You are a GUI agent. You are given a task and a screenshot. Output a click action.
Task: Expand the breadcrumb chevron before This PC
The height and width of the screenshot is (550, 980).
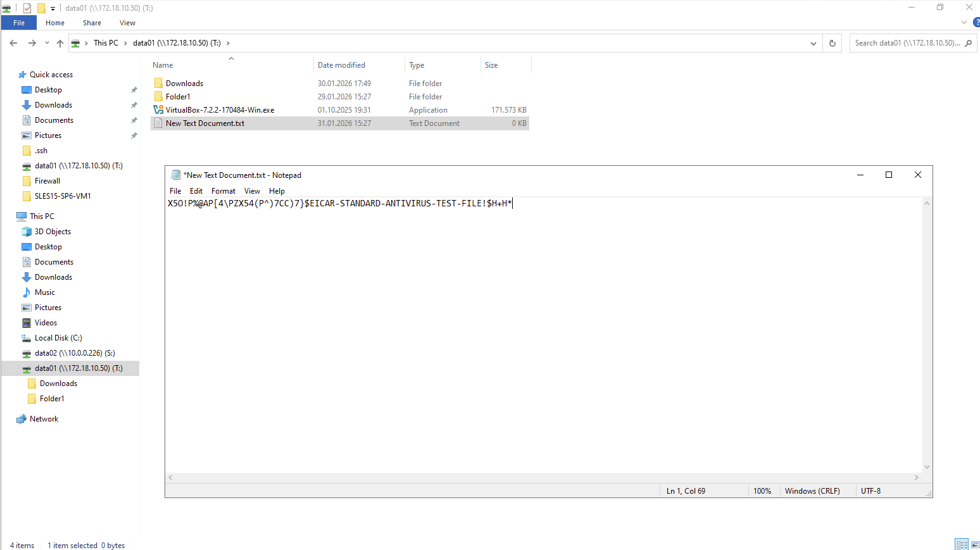pyautogui.click(x=86, y=43)
